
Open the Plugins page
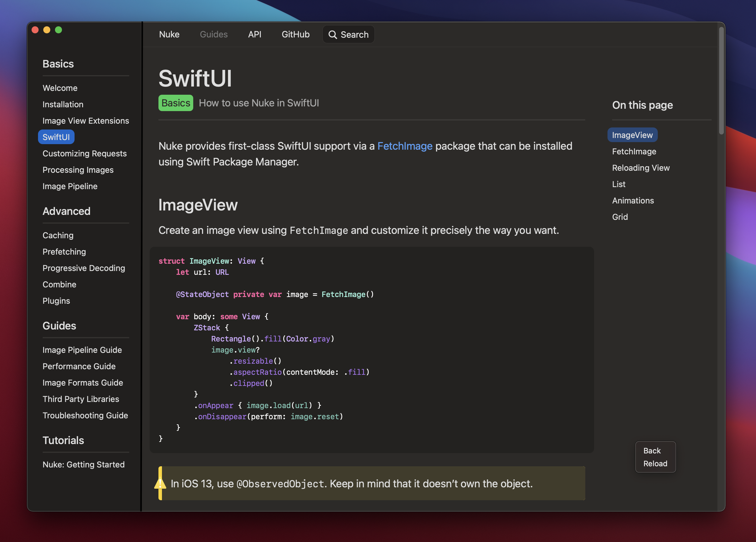coord(56,301)
